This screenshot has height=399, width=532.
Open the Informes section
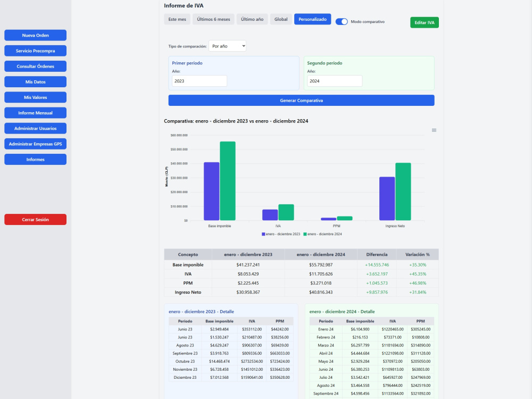pyautogui.click(x=35, y=160)
